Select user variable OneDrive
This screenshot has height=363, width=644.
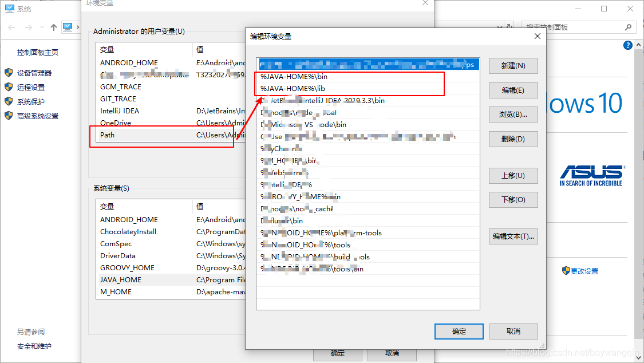point(171,123)
